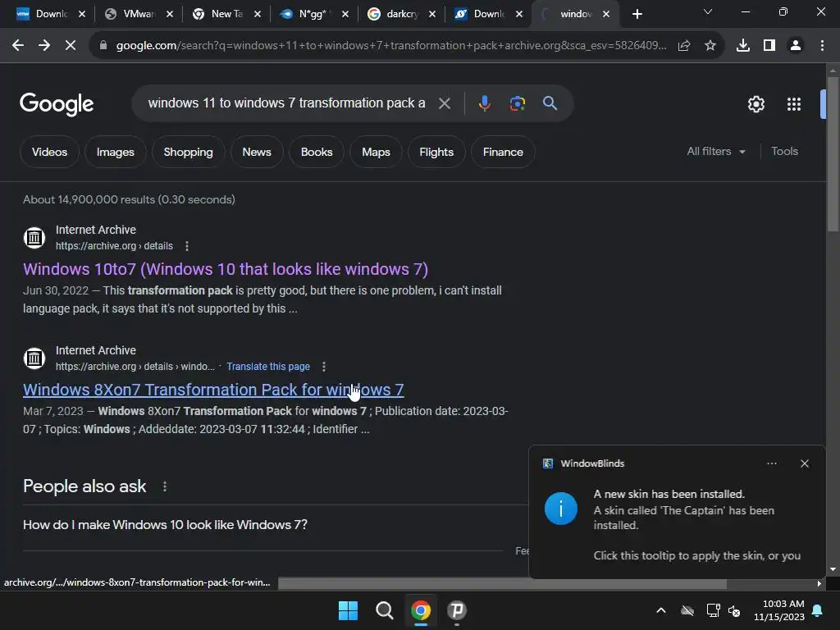This screenshot has height=630, width=840.
Task: Filter results by Videos
Action: [49, 152]
